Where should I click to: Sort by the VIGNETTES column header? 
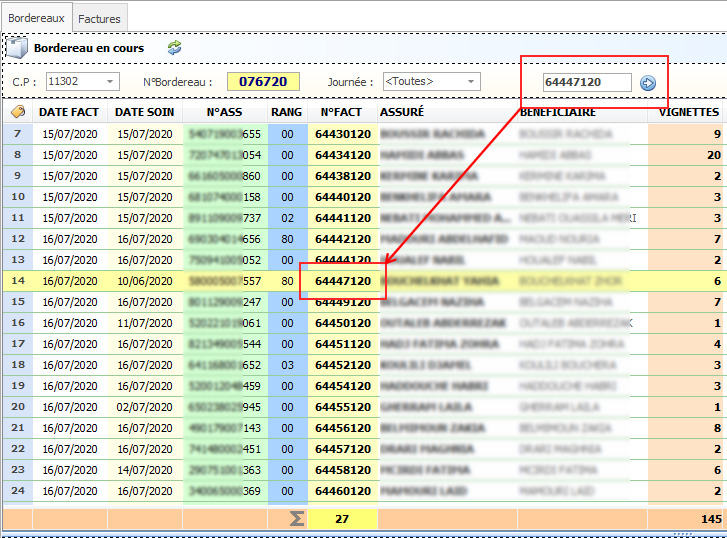point(689,112)
